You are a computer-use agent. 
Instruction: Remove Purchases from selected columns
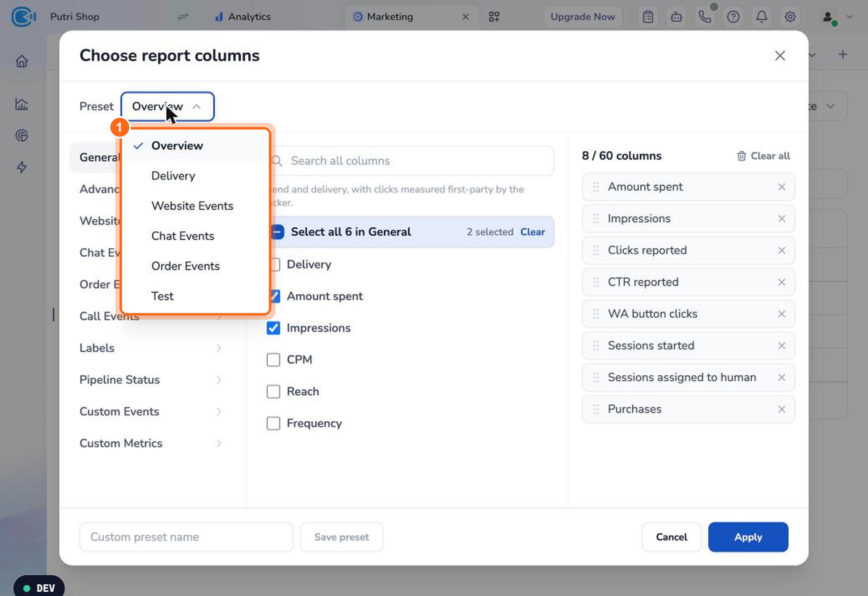[781, 409]
